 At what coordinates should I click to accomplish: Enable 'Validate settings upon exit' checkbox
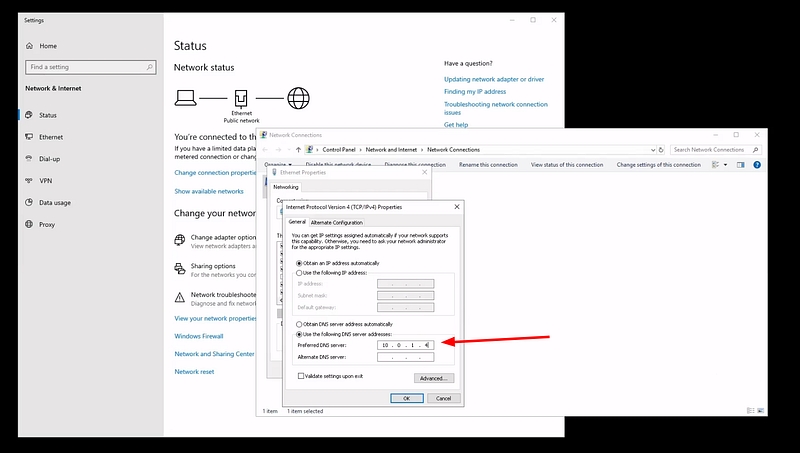tap(301, 376)
